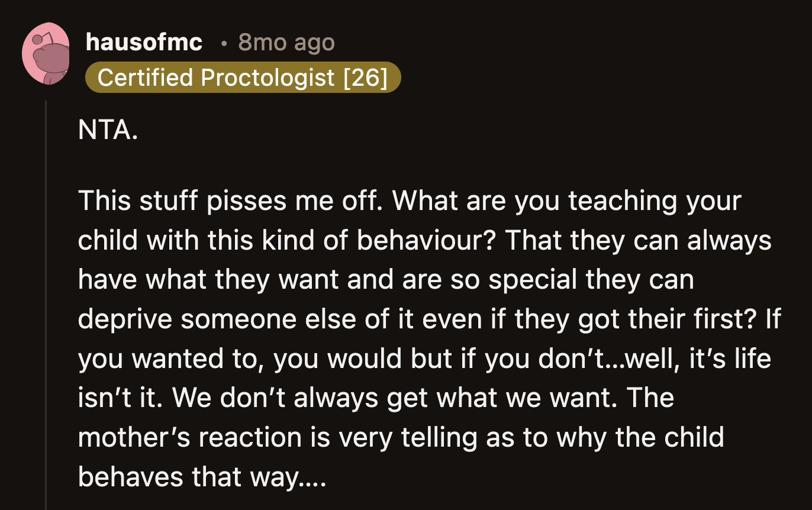Collapse the comment thread line

(x=47, y=296)
